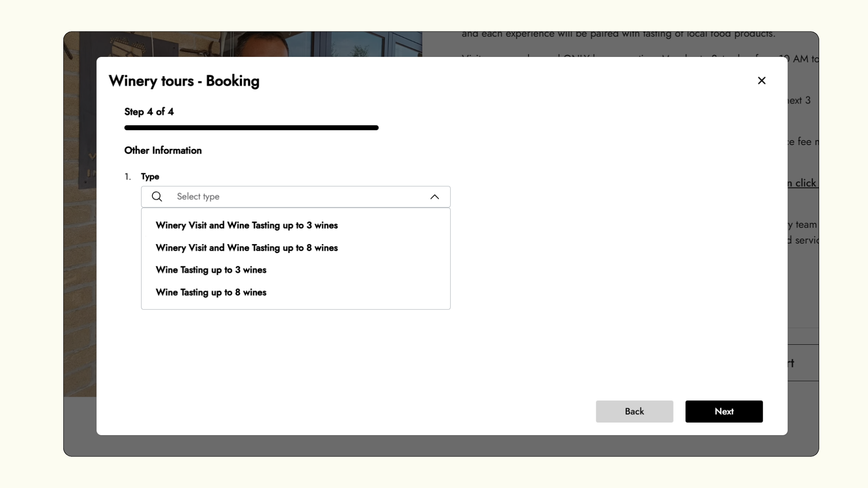Click the Next button
868x488 pixels.
pyautogui.click(x=724, y=411)
